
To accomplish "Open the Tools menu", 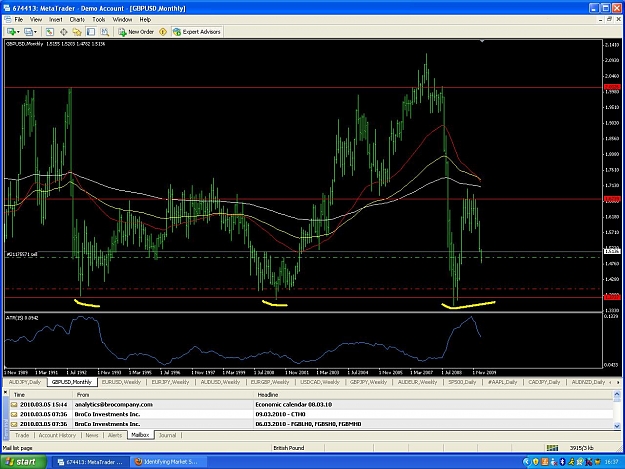I will (98, 20).
